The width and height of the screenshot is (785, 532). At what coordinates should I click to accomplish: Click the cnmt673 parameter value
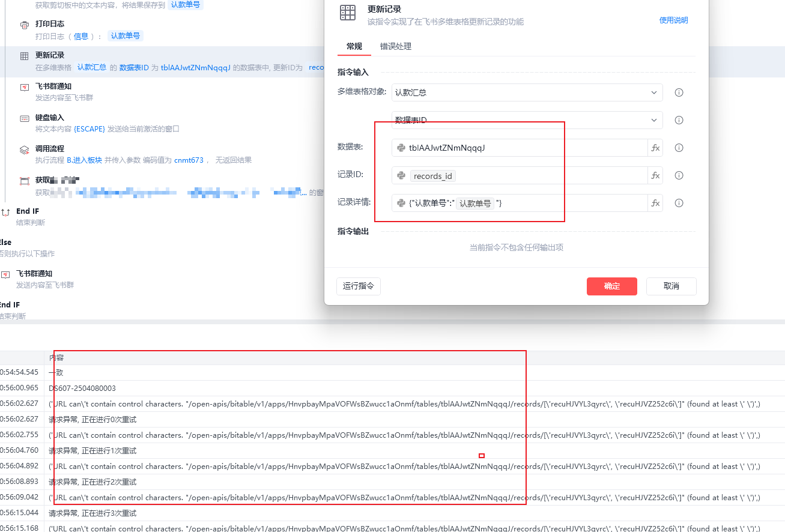pyautogui.click(x=189, y=160)
